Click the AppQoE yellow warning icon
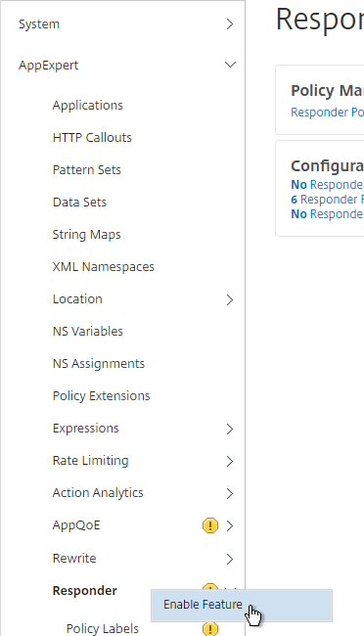 click(x=210, y=525)
